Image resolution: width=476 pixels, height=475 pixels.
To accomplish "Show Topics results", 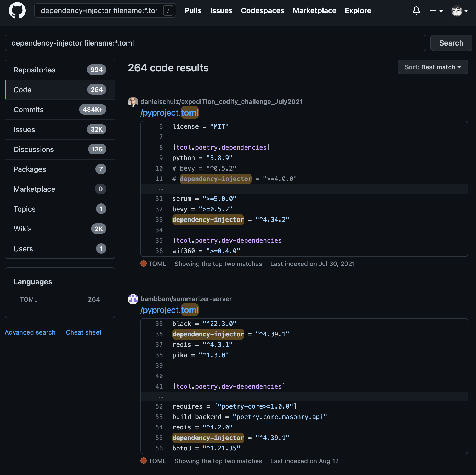I will 60,209.
